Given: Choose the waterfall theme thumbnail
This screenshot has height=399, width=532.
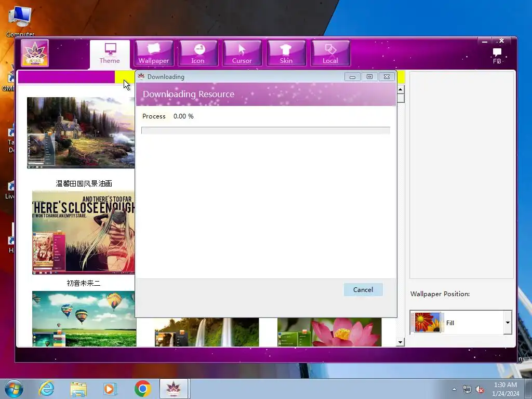Looking at the screenshot, I should coord(207,332).
